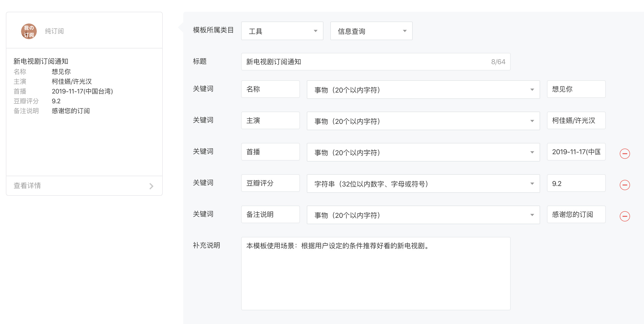The image size is (644, 324).
Task: Click the 9.2 example value field
Action: pyautogui.click(x=576, y=183)
